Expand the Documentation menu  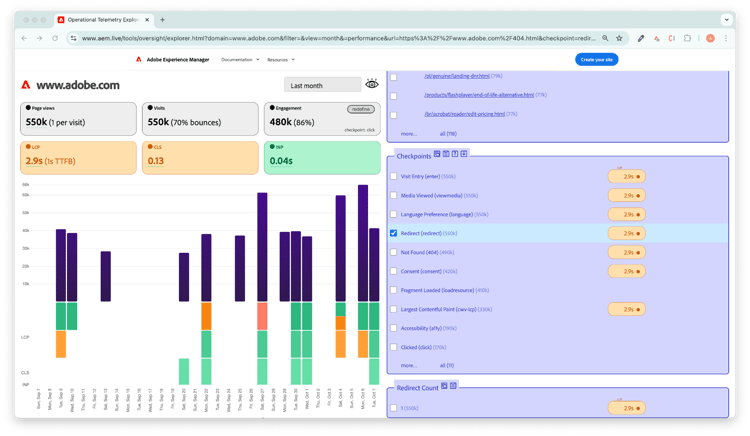[239, 60]
